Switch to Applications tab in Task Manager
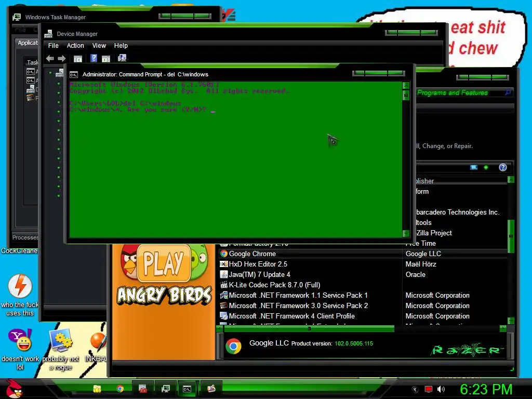This screenshot has height=399, width=532. [x=27, y=43]
